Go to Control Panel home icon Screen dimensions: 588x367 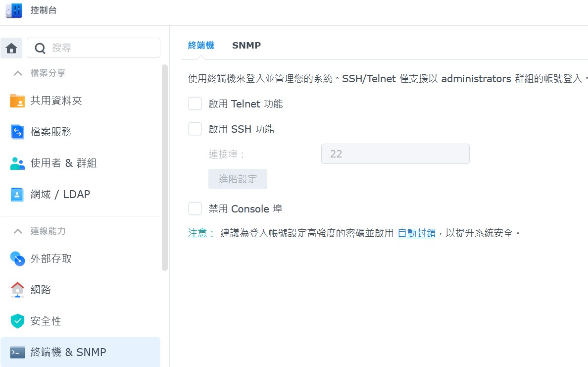coord(11,48)
